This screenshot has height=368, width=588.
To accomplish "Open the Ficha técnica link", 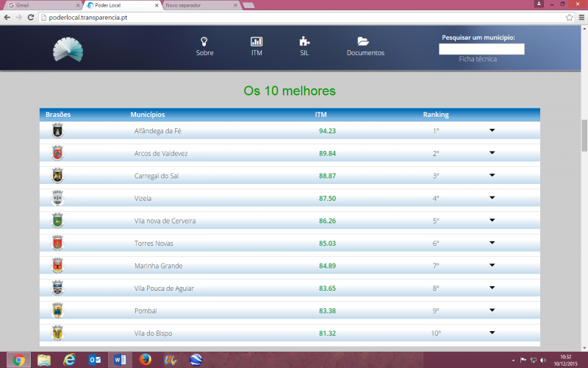I will pos(478,59).
